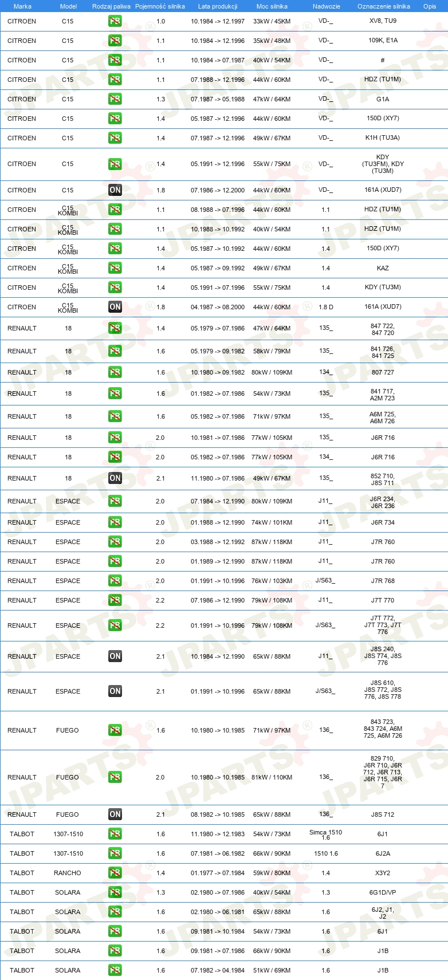Click the 'A6M 725, A6M 726' engine cell

[383, 418]
